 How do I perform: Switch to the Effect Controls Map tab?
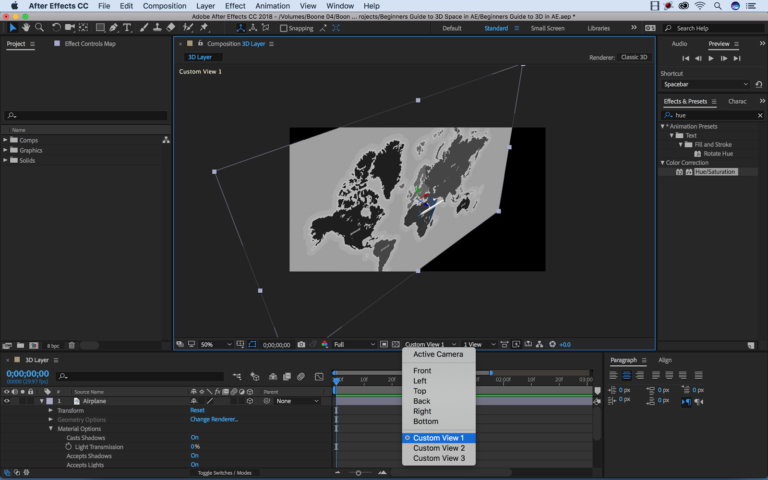(x=90, y=44)
